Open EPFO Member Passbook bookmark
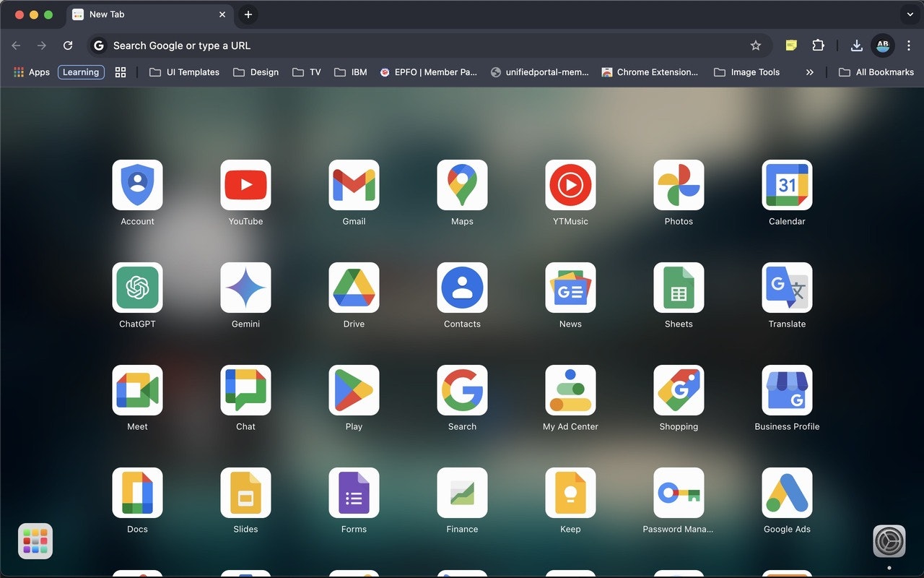Screen dimensions: 924x578 (429, 72)
